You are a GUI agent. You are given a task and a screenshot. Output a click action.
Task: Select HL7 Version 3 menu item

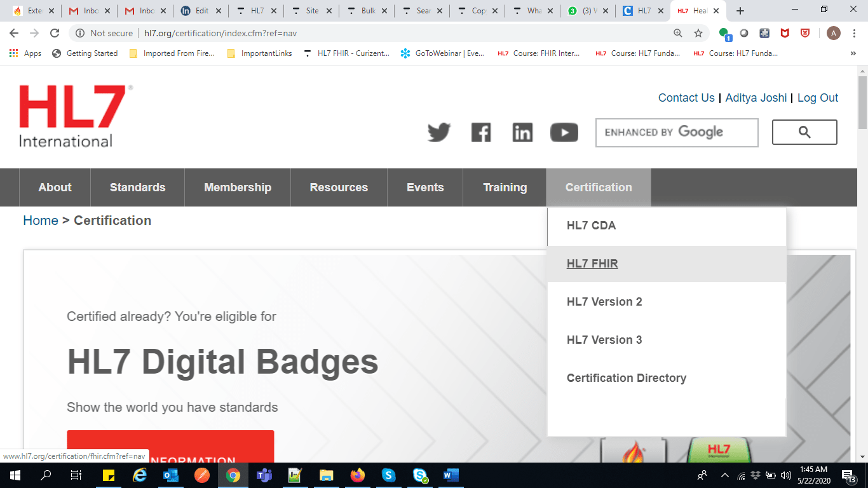coord(667,340)
